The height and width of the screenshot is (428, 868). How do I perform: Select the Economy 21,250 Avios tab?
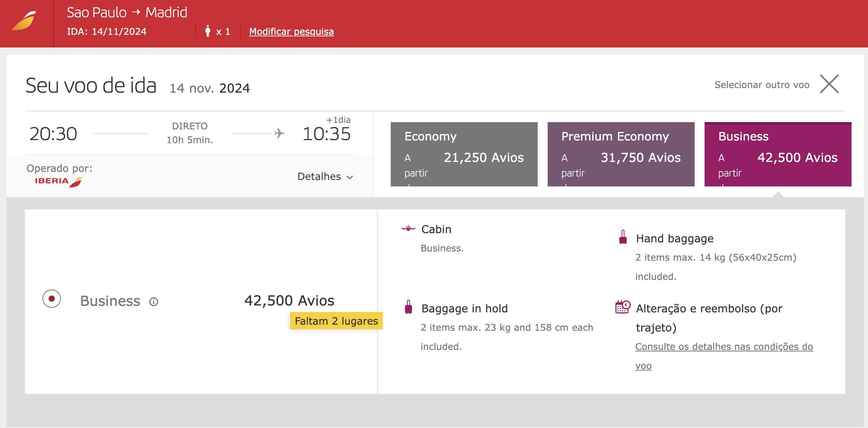pos(464,154)
